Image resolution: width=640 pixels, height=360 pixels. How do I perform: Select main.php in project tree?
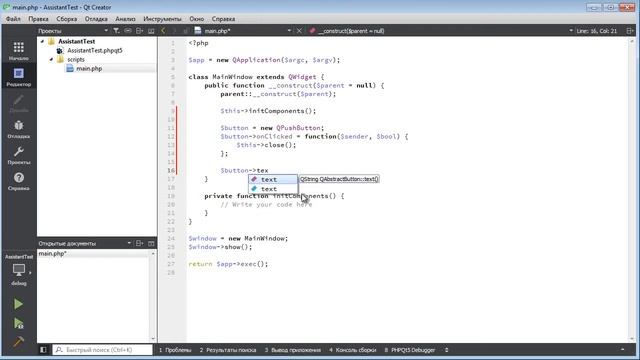pos(89,69)
